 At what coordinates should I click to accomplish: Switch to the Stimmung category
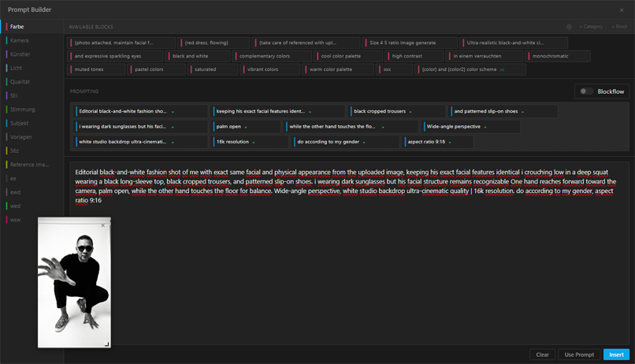[22, 110]
